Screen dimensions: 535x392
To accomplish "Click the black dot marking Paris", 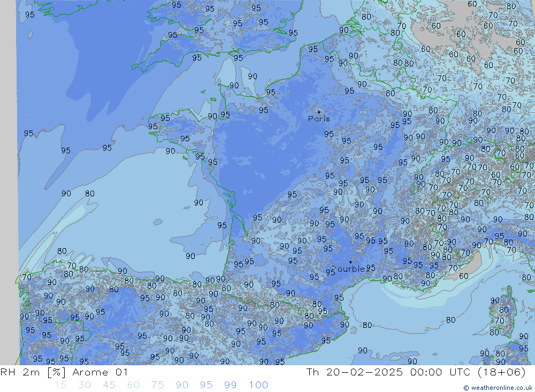I will [319, 112].
